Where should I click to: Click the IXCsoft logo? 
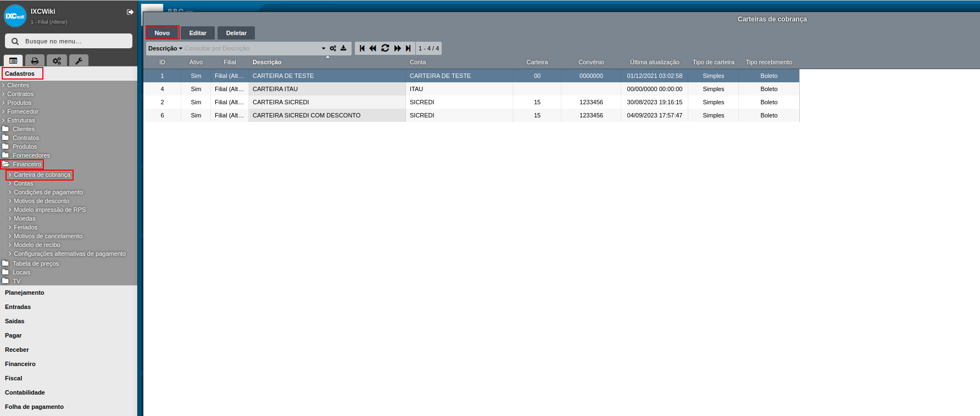click(x=15, y=16)
